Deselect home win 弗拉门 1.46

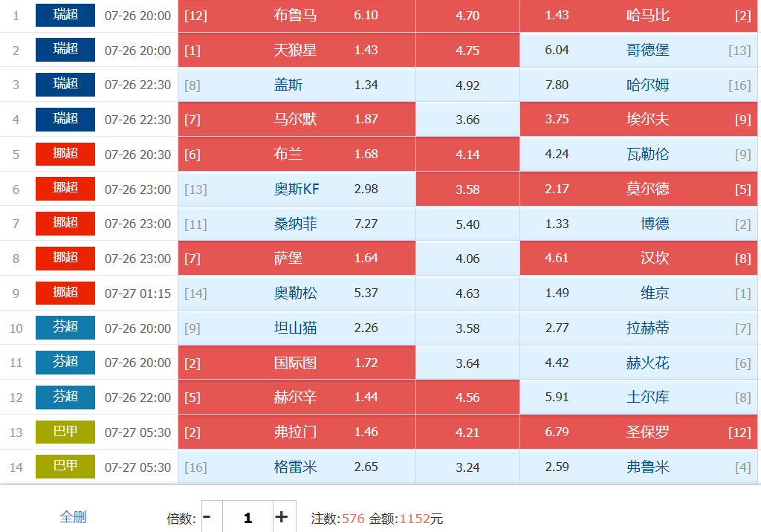tap(297, 432)
